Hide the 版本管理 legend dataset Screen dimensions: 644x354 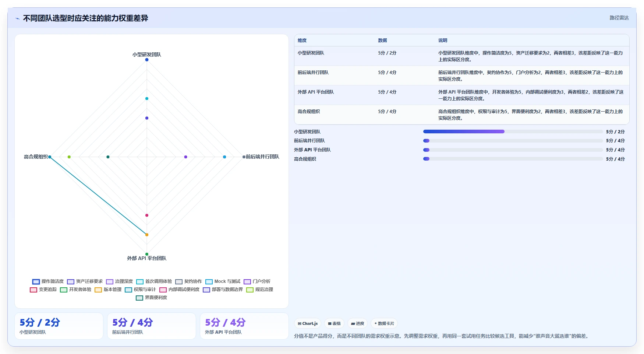tap(108, 290)
